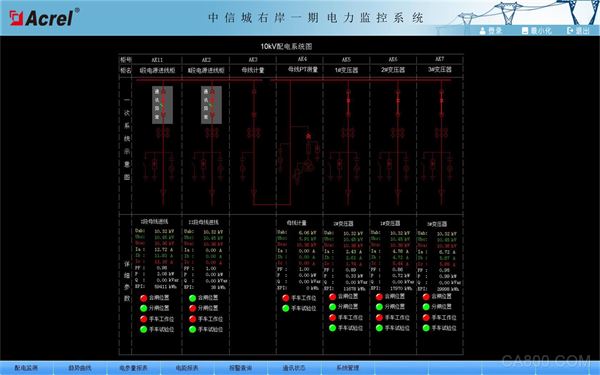The image size is (600, 375).
Task: Click AK2 合闸位置 green status indicator
Action: (192, 298)
